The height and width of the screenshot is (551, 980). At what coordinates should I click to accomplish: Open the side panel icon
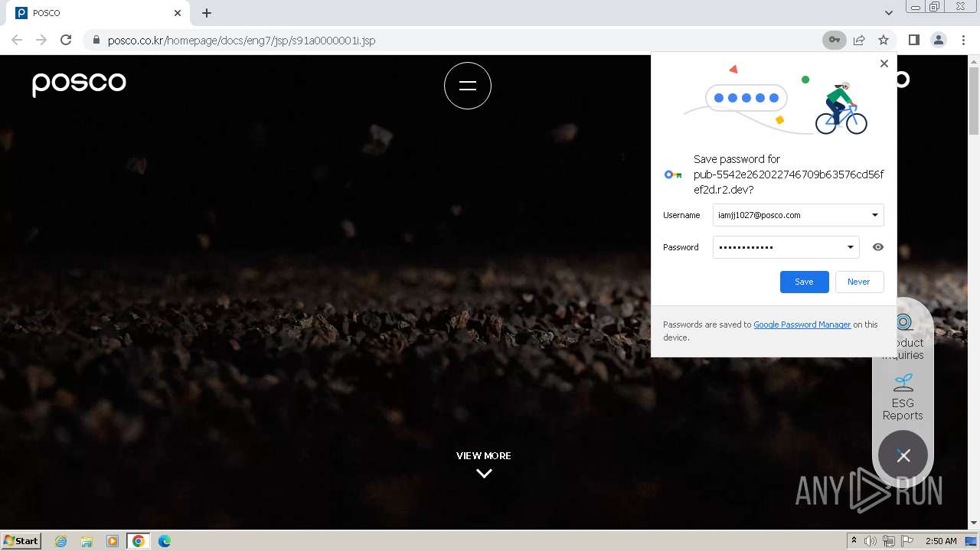click(913, 40)
